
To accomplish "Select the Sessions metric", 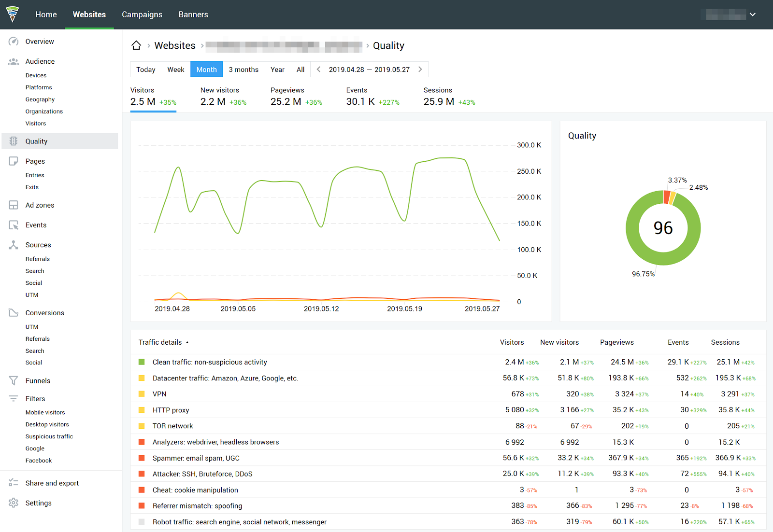I will pos(449,97).
